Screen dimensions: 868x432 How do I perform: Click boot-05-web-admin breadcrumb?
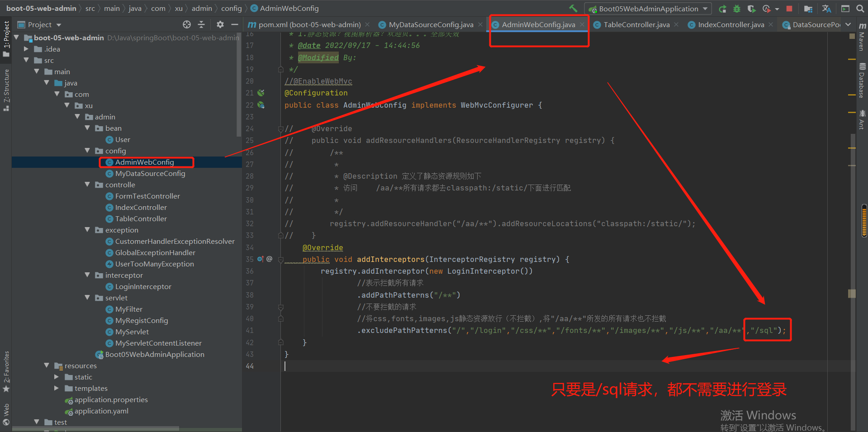point(41,8)
